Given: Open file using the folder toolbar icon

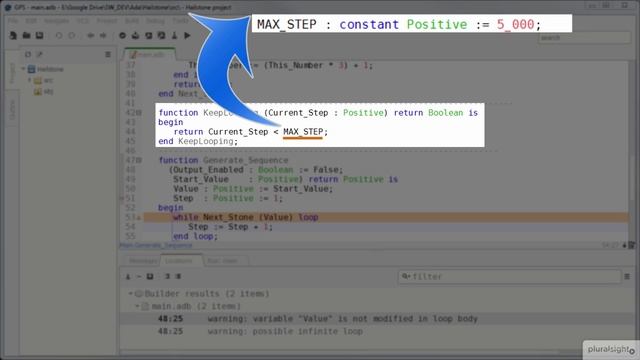Looking at the screenshot, I should [26, 36].
